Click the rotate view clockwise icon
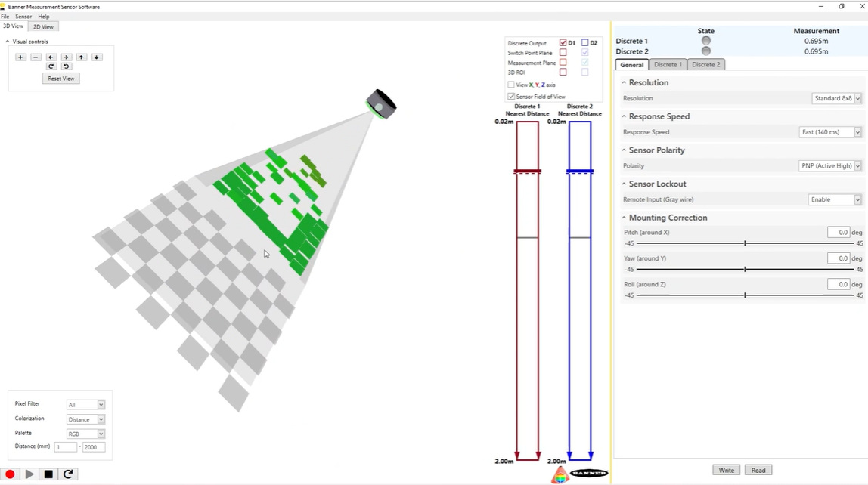The image size is (868, 485). pyautogui.click(x=51, y=66)
